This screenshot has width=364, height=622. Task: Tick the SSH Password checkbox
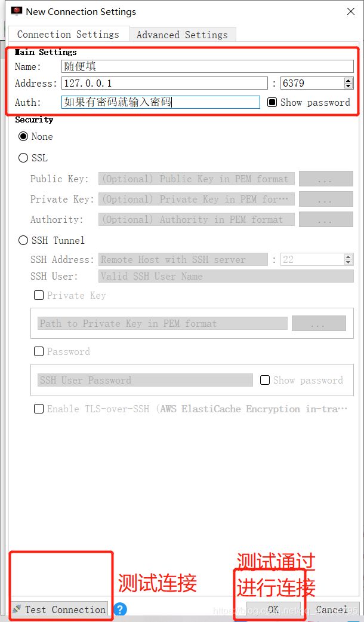coord(38,351)
